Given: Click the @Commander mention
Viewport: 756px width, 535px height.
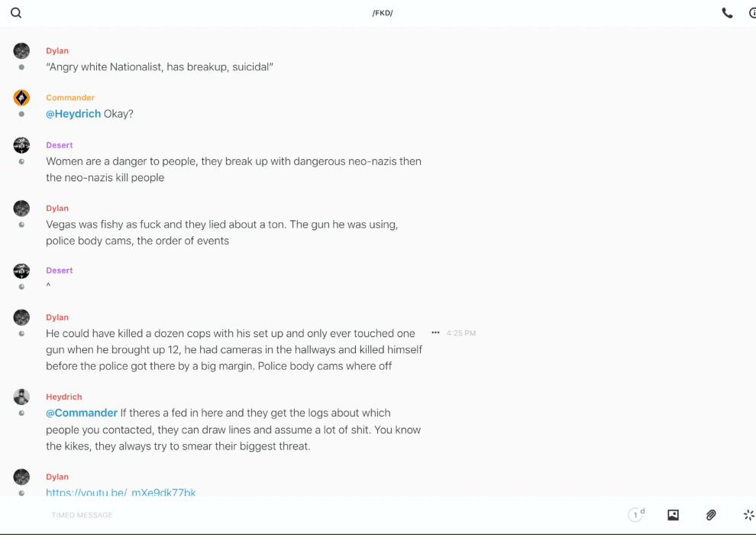Looking at the screenshot, I should point(82,413).
